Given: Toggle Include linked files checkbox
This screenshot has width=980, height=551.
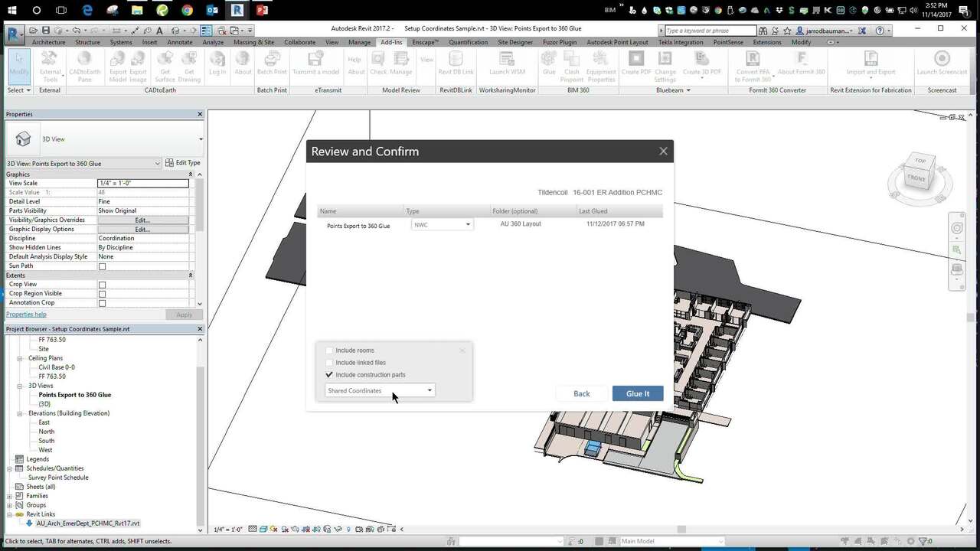Looking at the screenshot, I should click(x=329, y=363).
